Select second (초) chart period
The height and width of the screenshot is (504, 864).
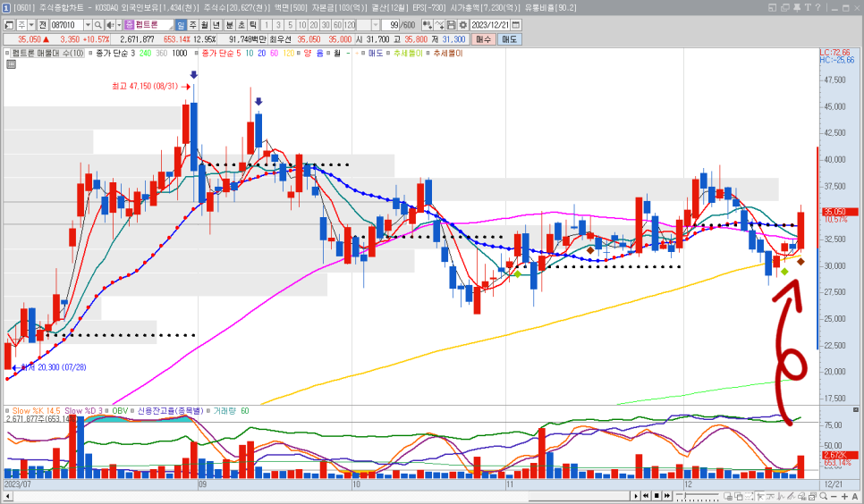[241, 25]
